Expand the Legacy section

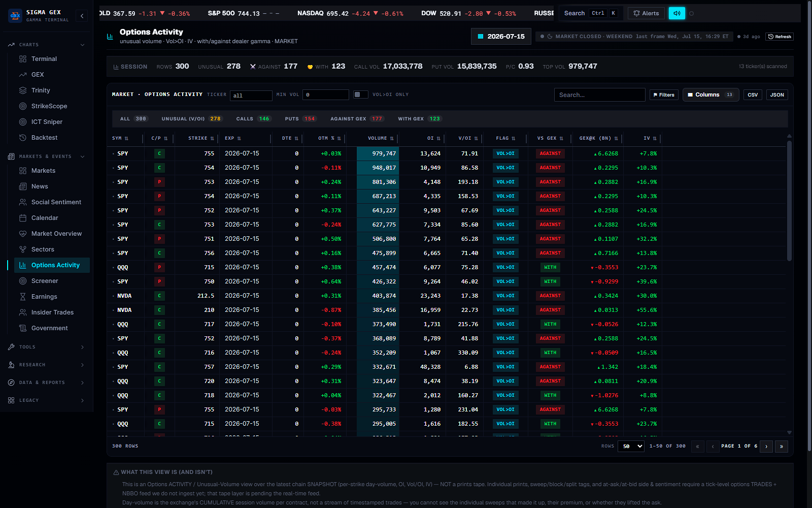click(82, 400)
